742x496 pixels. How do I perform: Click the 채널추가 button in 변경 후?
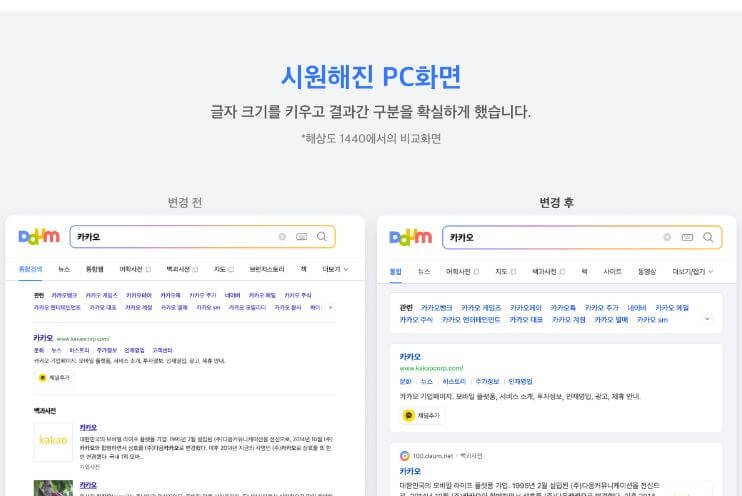422,416
